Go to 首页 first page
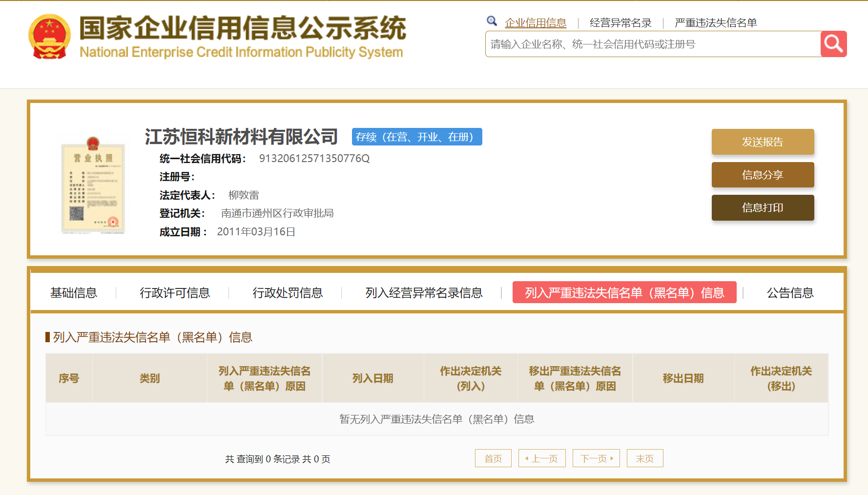Viewport: 868px width, 495px height. (x=493, y=458)
